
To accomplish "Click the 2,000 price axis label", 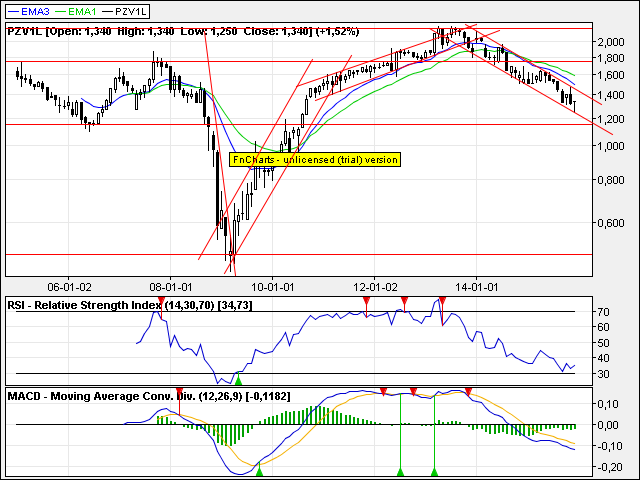I will (x=611, y=42).
